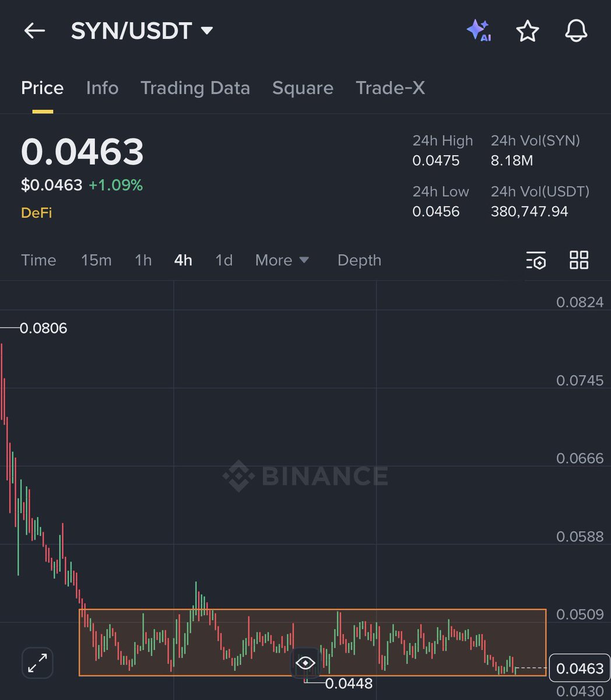Open notifications with the bell icon

[575, 32]
